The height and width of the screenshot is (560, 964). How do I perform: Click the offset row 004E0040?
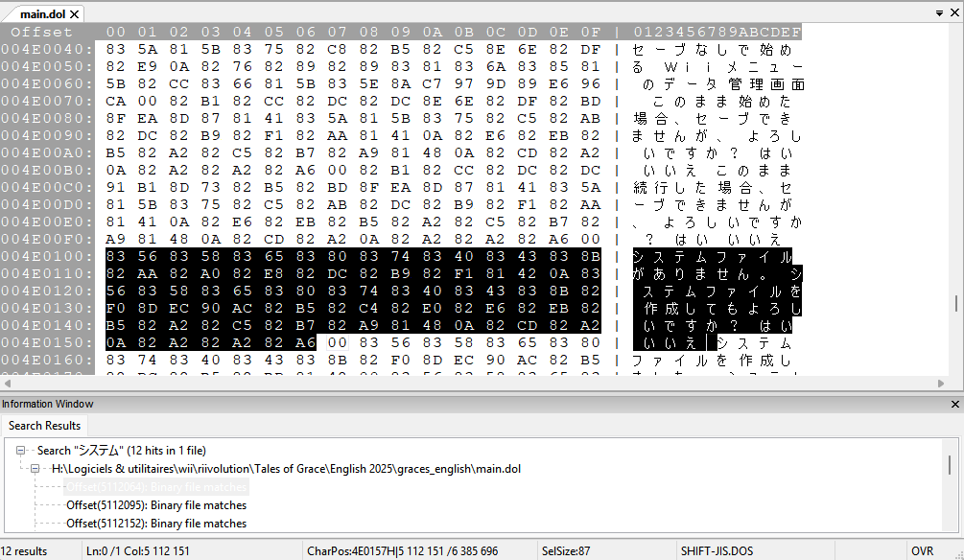click(x=47, y=49)
